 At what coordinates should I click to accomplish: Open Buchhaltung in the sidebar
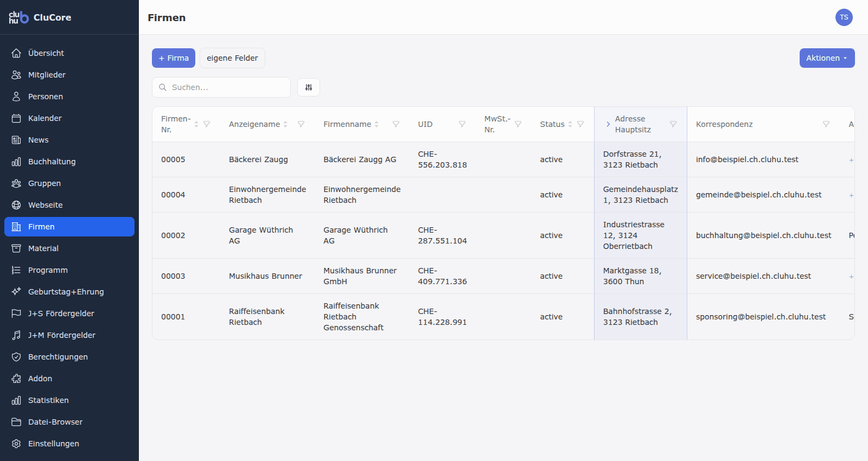(x=69, y=162)
